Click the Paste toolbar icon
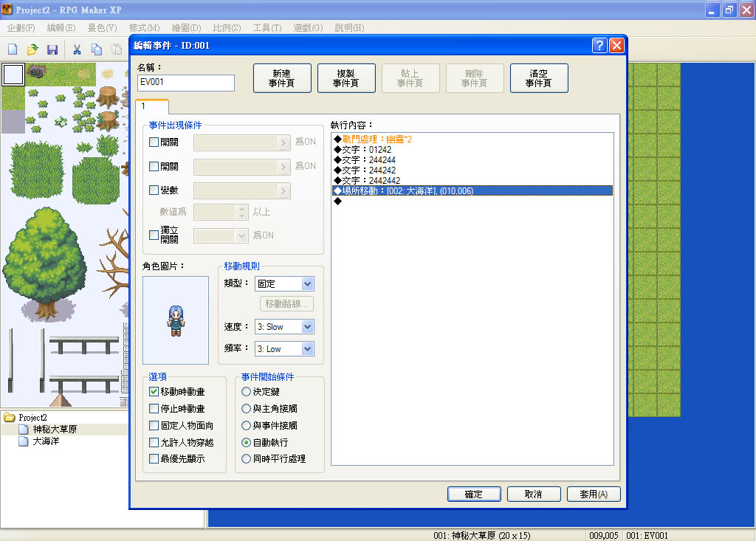The height and width of the screenshot is (541, 756). pyautogui.click(x=117, y=49)
